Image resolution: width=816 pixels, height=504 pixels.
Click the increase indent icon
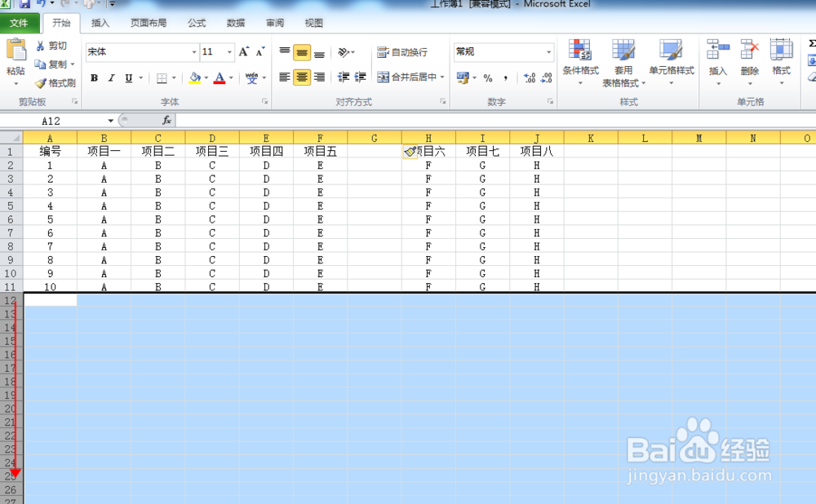tap(360, 77)
